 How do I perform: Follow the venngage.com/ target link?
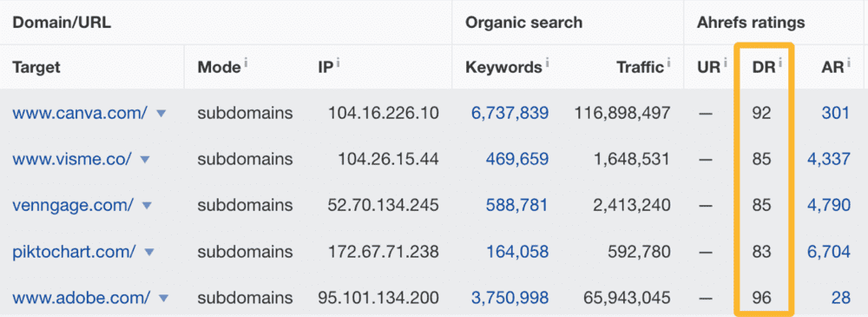point(73,205)
